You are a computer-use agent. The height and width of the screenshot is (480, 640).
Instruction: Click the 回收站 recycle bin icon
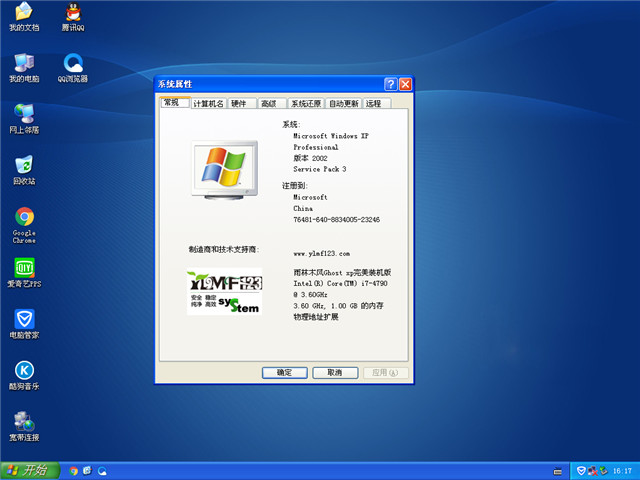point(24,170)
